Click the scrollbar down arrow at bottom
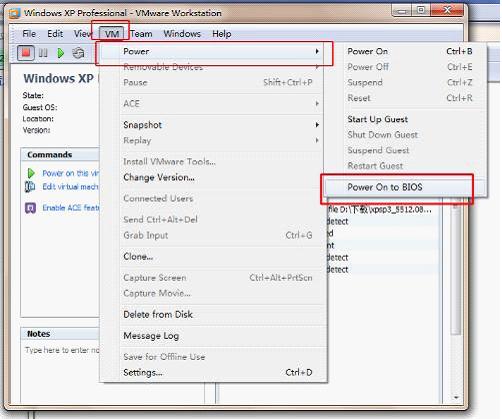Screen dimensions: 502x419 click(x=456, y=397)
